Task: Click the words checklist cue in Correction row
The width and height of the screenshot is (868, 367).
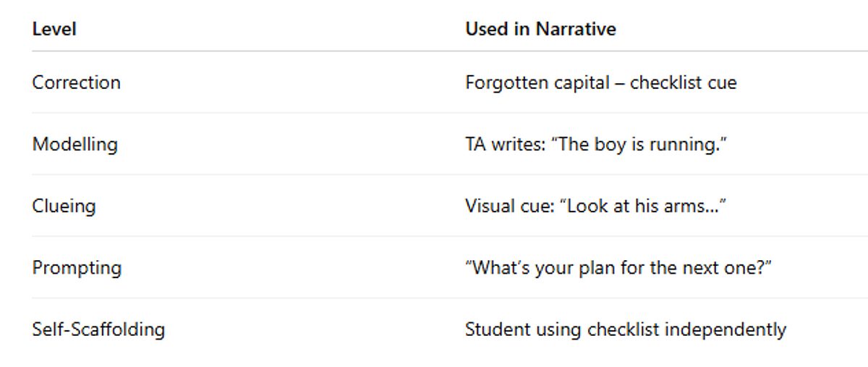Action: click(683, 82)
